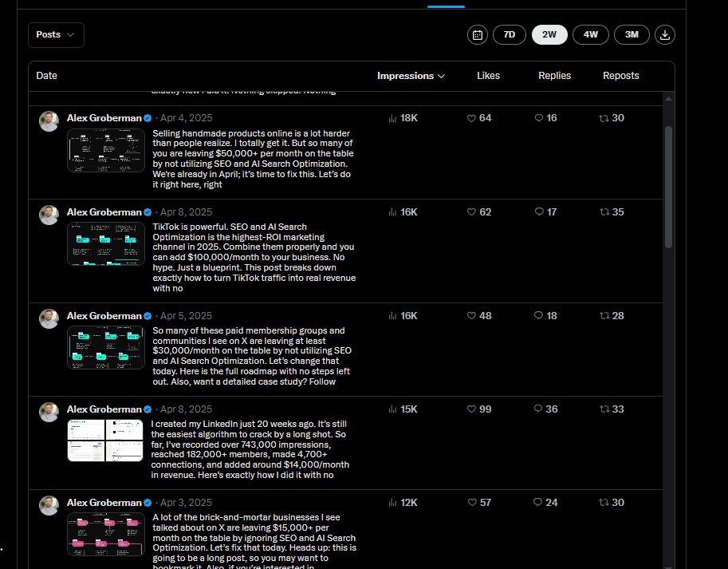Open image thumbnail of handmade products post
The height and width of the screenshot is (569, 728).
tap(106, 151)
